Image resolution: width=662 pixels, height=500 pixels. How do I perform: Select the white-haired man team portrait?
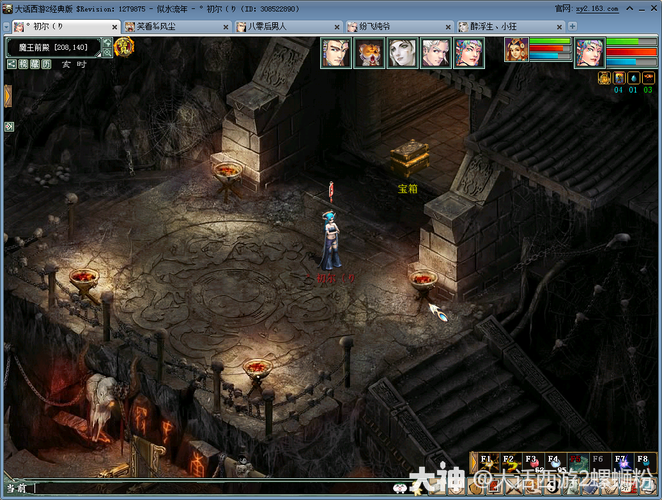436,53
